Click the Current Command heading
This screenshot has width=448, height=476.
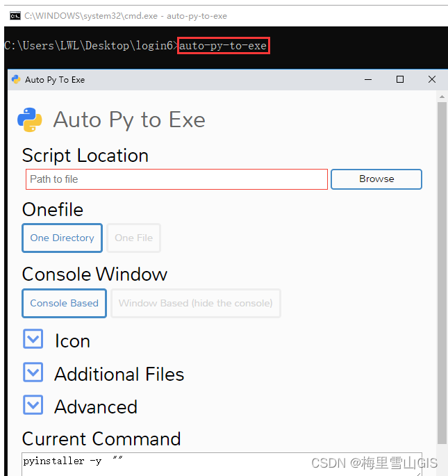pyautogui.click(x=101, y=438)
